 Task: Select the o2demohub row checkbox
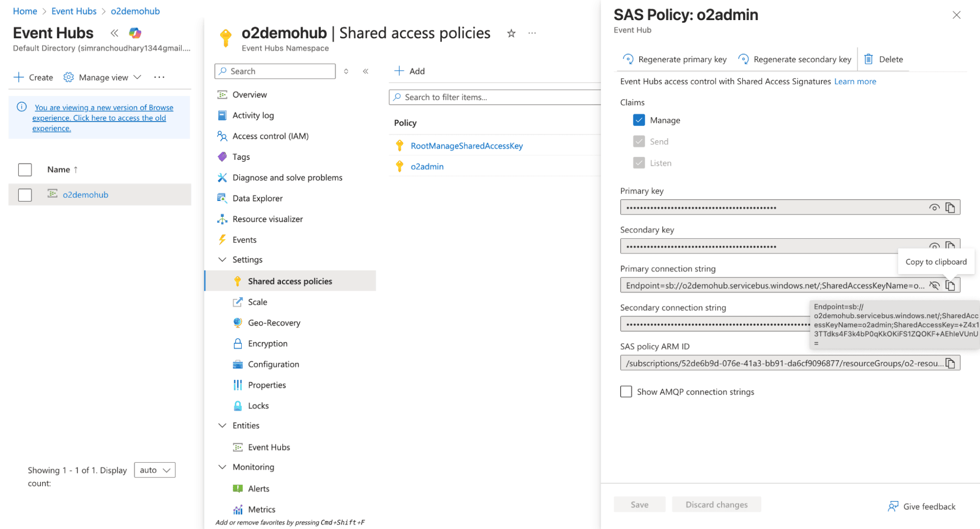(25, 195)
